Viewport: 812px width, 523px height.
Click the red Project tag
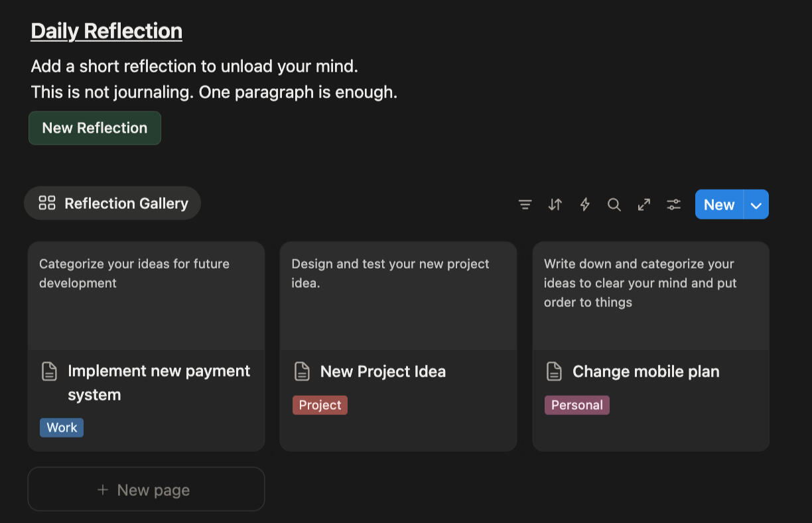click(x=320, y=405)
